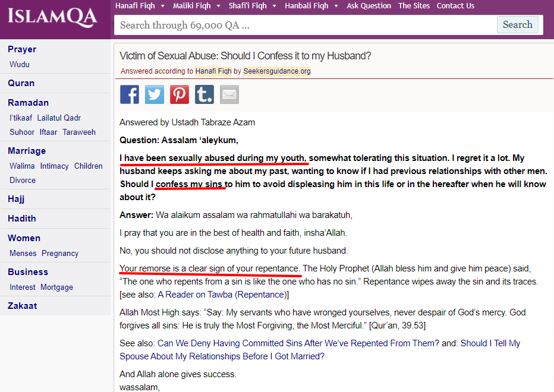Click the '[Qur'an, 39.53]' reference text
This screenshot has height=392, width=554.
[x=397, y=325]
